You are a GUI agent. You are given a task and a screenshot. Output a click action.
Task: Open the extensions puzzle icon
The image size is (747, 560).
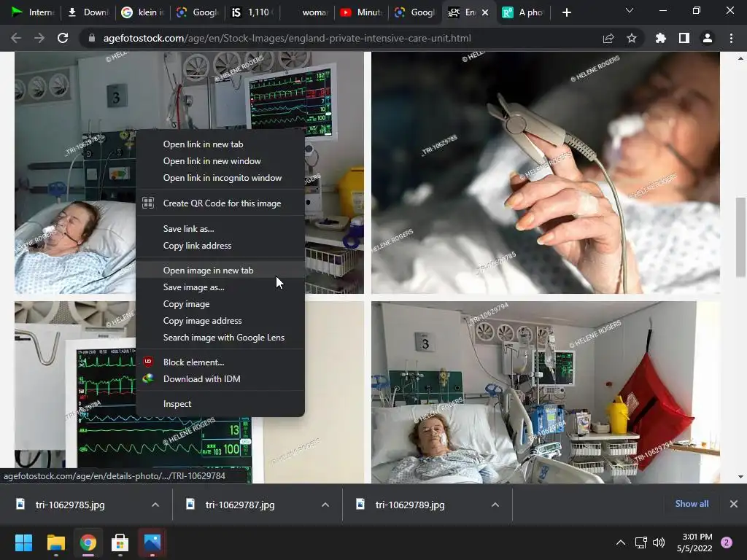[660, 38]
